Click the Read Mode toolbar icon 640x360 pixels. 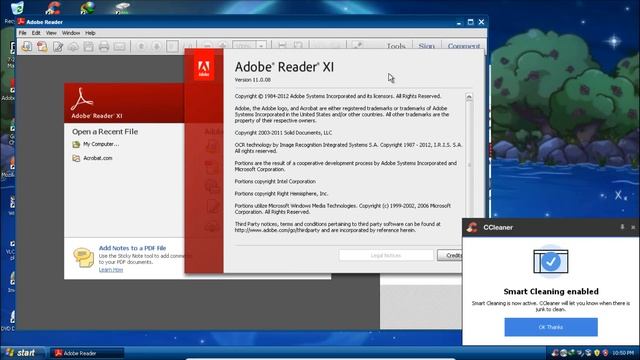(x=358, y=46)
